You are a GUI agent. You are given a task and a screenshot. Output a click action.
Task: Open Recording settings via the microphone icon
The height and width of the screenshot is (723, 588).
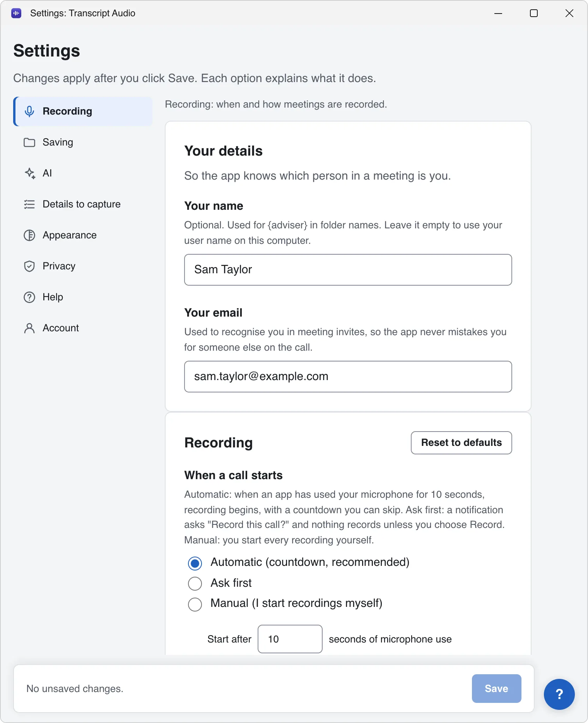(29, 111)
